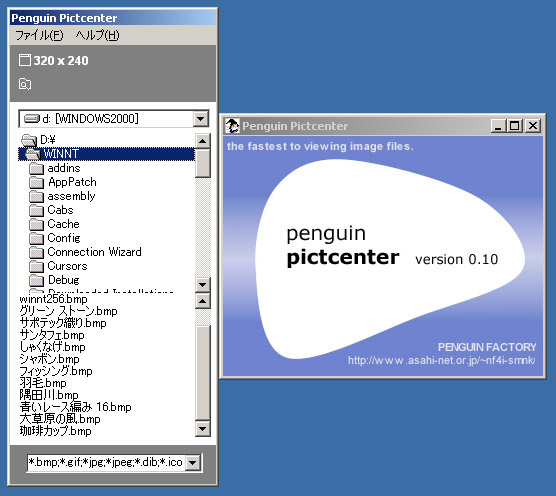556x496 pixels.
Task: Select the file フィッシング.bmp
Action: tap(56, 371)
